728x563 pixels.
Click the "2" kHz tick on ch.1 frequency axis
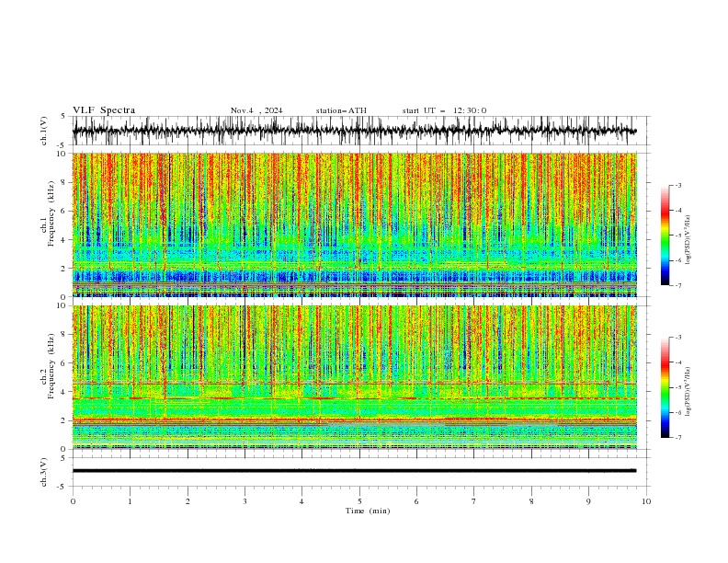[x=64, y=268]
